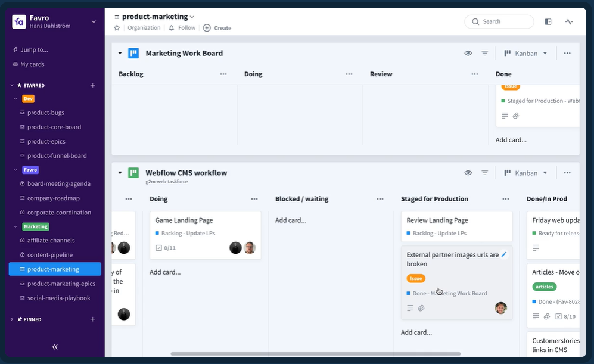Viewport: 594px width, 364px height.
Task: Open Kanban view dropdown on Marketing Work Board
Action: click(525, 53)
